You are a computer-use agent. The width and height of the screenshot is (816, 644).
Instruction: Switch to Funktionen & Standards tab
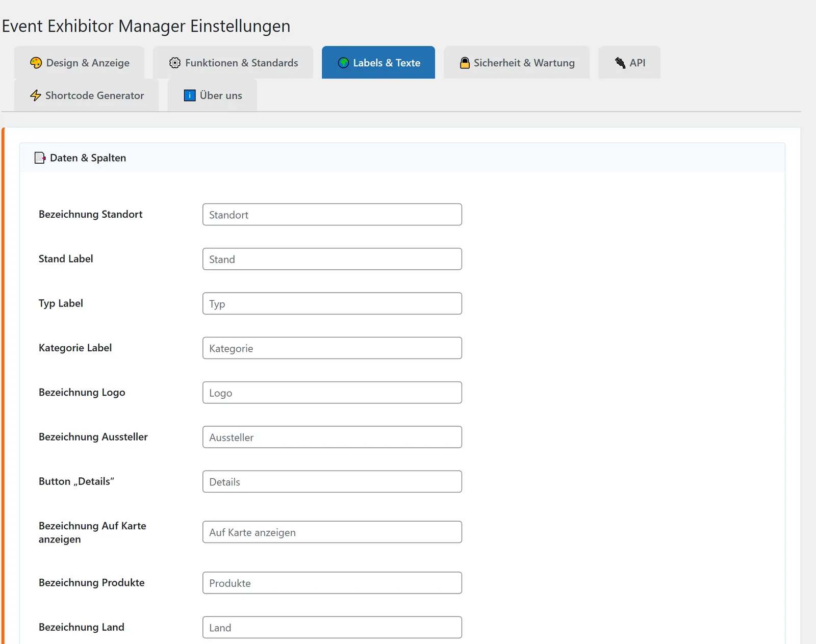233,63
